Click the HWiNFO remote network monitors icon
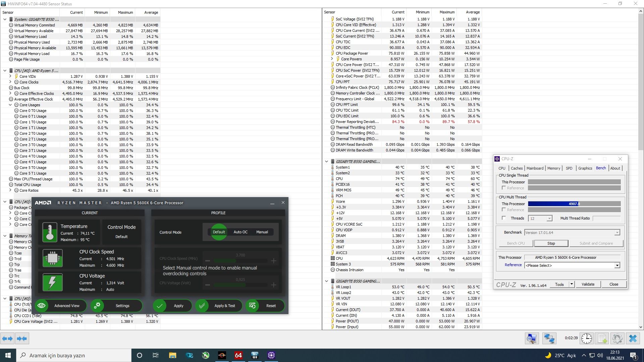The width and height of the screenshot is (644, 362). (x=549, y=339)
